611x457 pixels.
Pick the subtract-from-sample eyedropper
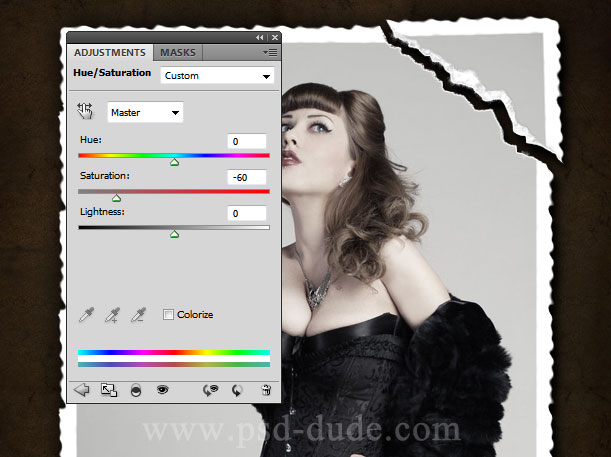pos(138,315)
